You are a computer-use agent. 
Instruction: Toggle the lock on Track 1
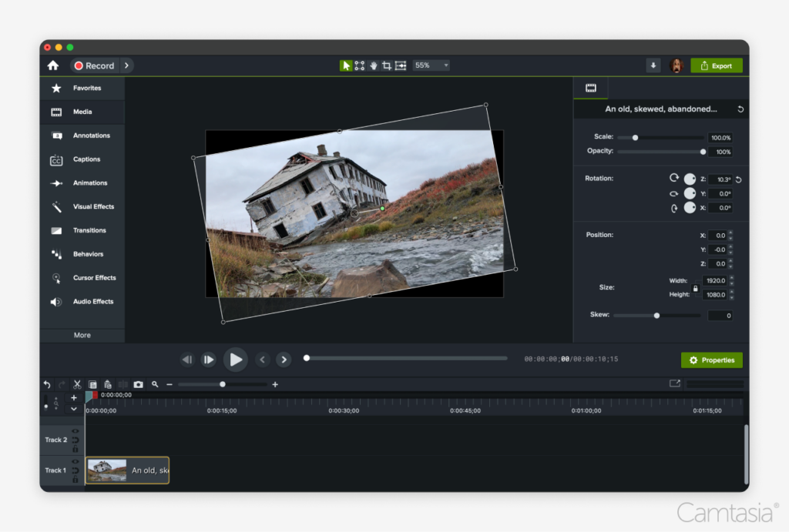tap(76, 479)
